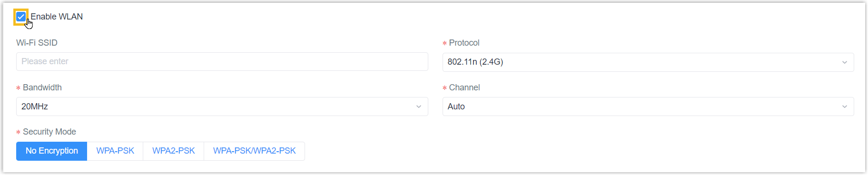
Task: Open the Bandwidth dropdown showing 20MHz
Action: coord(222,107)
